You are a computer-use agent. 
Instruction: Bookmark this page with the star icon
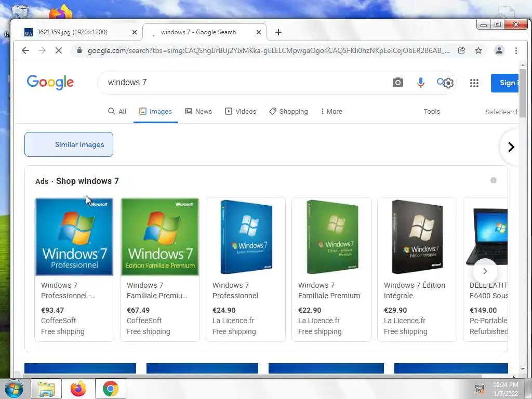tap(478, 50)
